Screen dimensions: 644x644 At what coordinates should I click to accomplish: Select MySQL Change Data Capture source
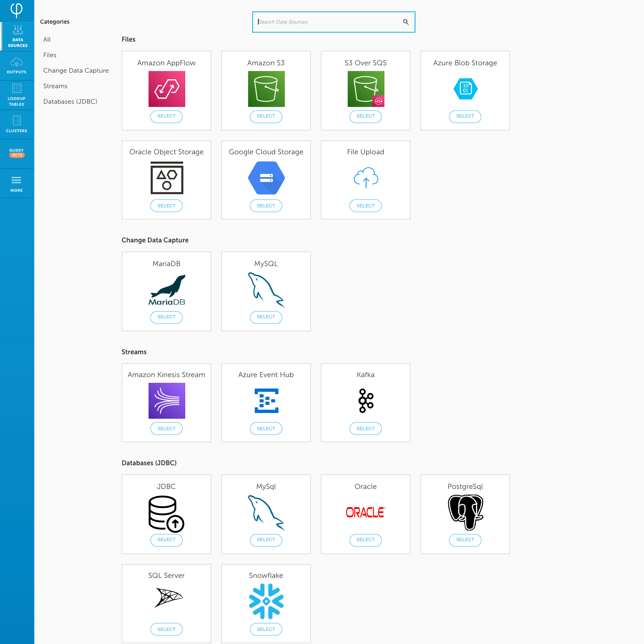pyautogui.click(x=266, y=317)
